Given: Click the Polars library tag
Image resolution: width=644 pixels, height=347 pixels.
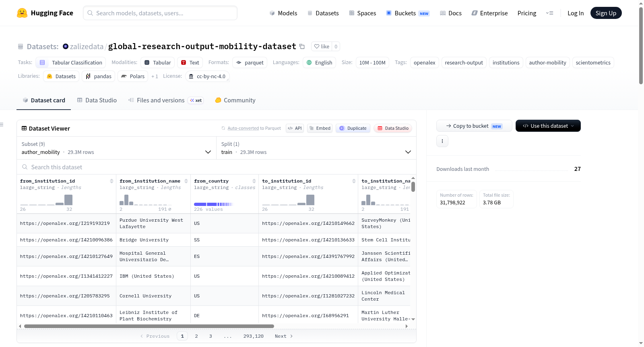Looking at the screenshot, I should point(133,76).
